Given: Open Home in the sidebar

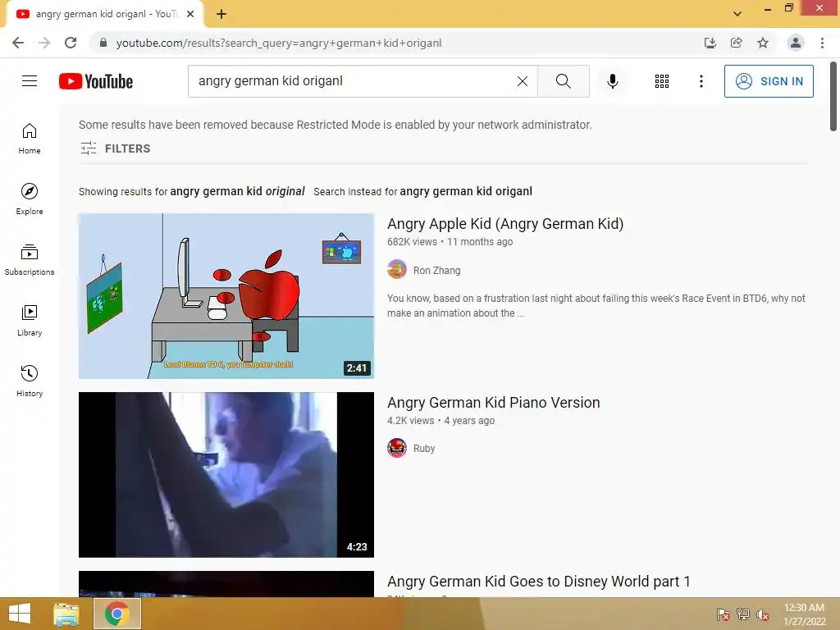Looking at the screenshot, I should click(30, 139).
